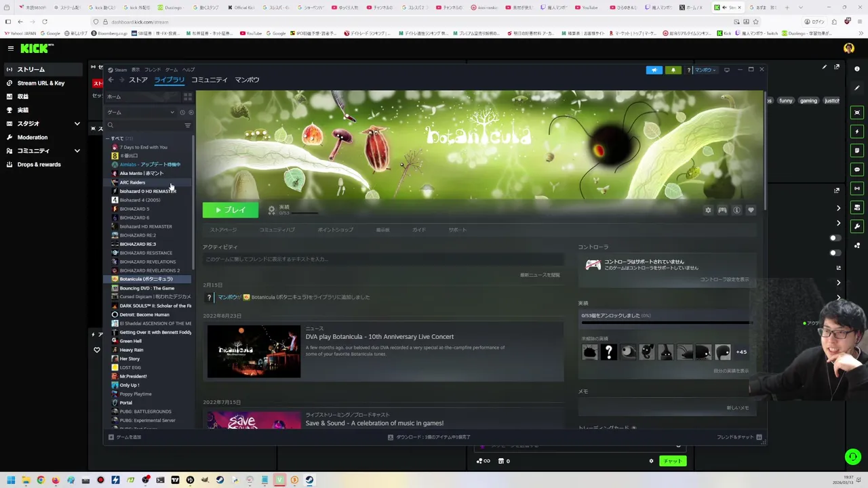868x488 pixels.
Task: Toggle the wrench panel in Kick rail
Action: click(857, 226)
